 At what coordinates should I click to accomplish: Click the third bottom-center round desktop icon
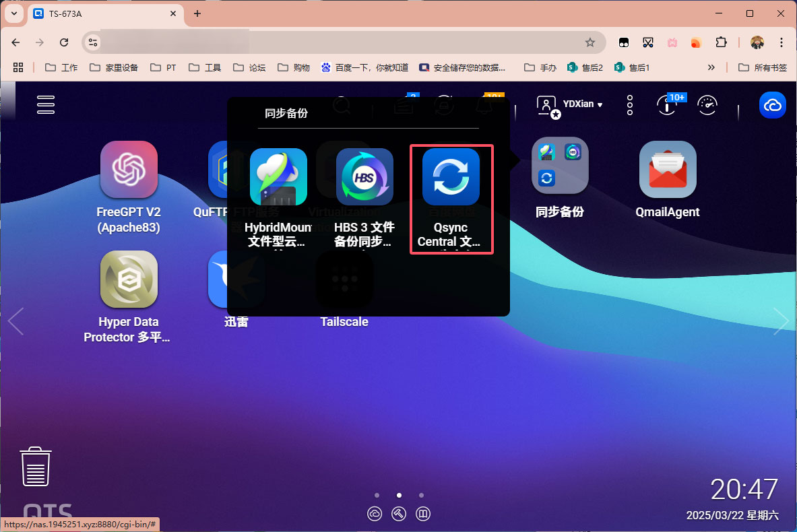423,514
